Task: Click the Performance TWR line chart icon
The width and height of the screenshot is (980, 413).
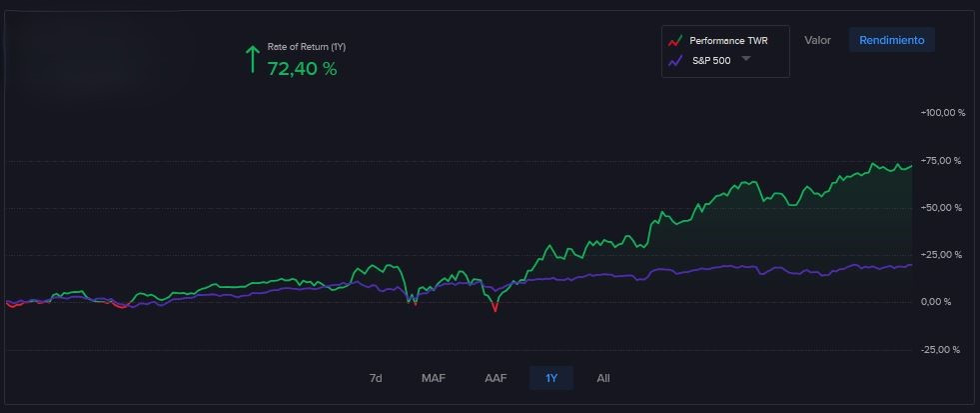Action: click(x=676, y=41)
